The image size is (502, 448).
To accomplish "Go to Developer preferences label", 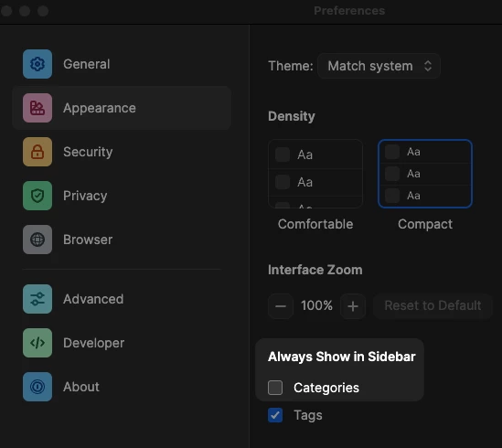I will 93,343.
